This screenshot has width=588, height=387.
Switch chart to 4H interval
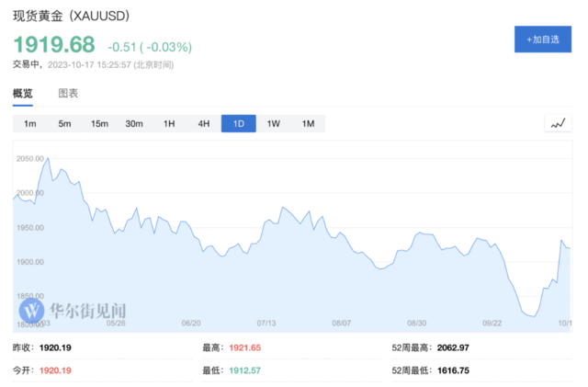pyautogui.click(x=204, y=123)
